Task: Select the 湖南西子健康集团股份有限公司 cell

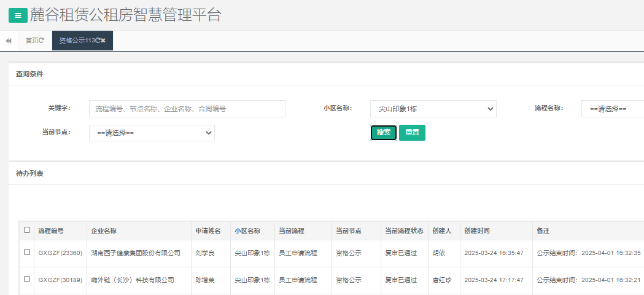Action: [136, 253]
